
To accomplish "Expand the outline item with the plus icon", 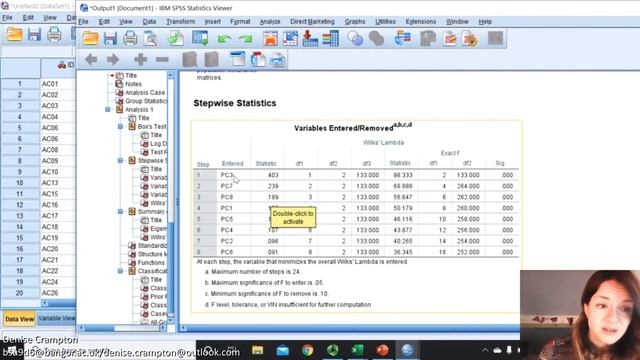I will (140, 60).
